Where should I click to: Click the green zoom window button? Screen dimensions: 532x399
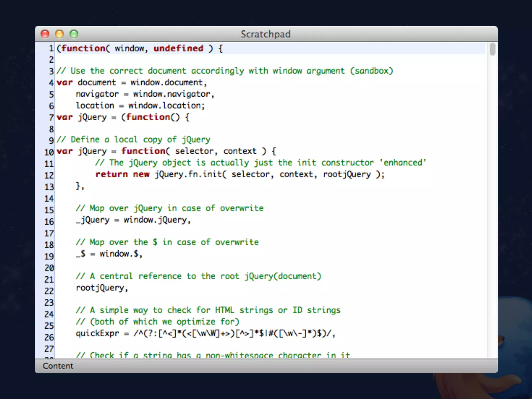(74, 34)
